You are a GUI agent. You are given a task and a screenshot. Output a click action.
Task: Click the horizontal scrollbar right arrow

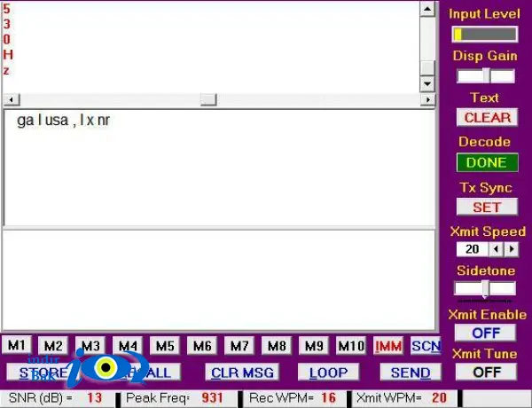428,100
